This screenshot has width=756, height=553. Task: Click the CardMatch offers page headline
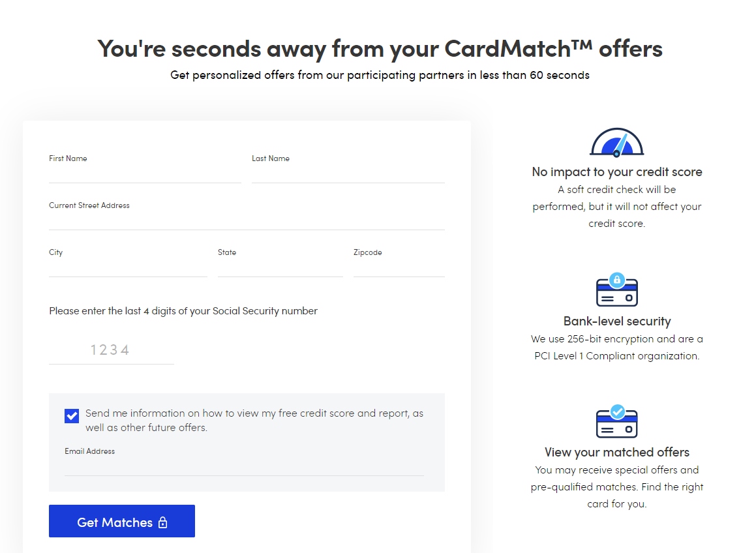click(380, 48)
